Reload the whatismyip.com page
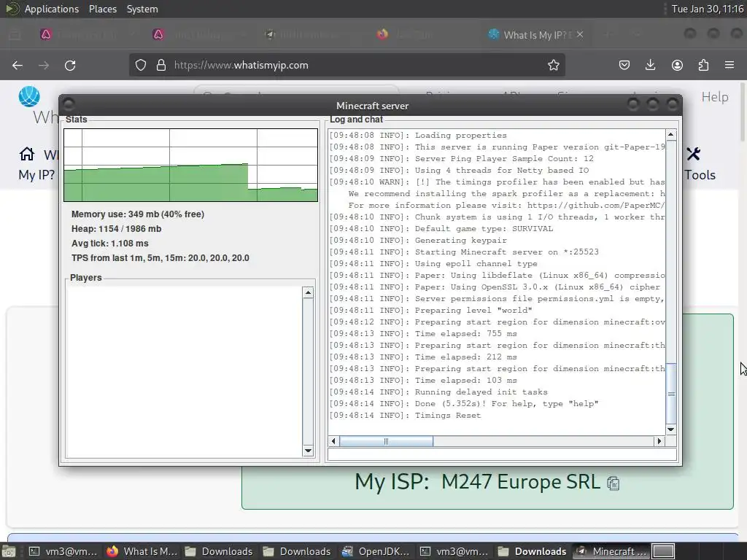This screenshot has width=747, height=560. [70, 65]
